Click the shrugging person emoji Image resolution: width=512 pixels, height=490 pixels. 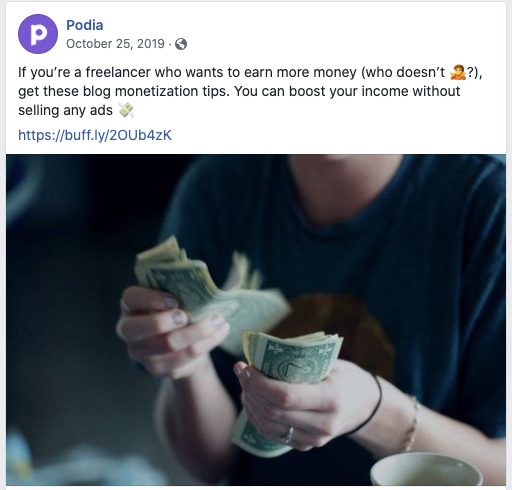click(458, 72)
